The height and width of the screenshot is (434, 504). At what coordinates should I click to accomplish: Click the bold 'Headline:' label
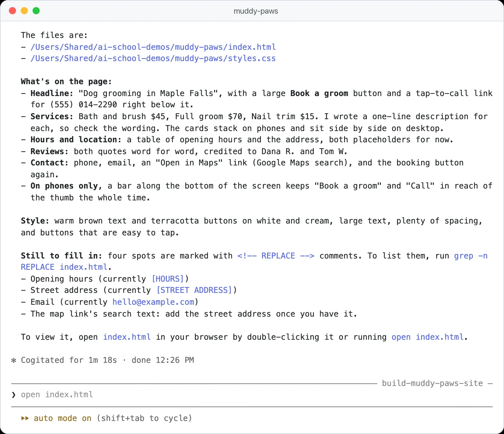pos(52,93)
